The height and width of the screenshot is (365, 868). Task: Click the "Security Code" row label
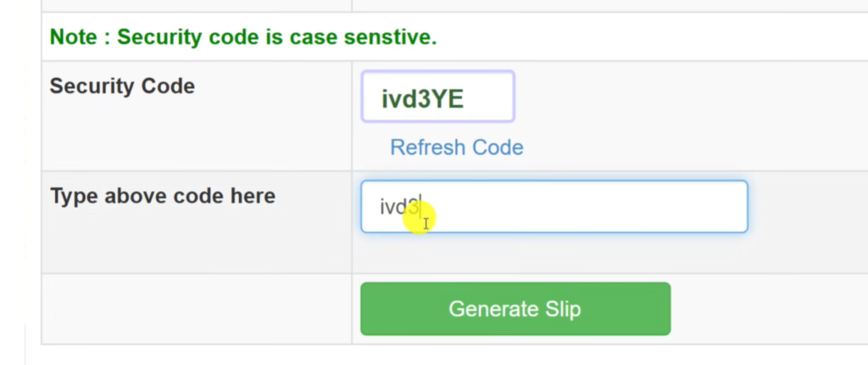pos(122,86)
